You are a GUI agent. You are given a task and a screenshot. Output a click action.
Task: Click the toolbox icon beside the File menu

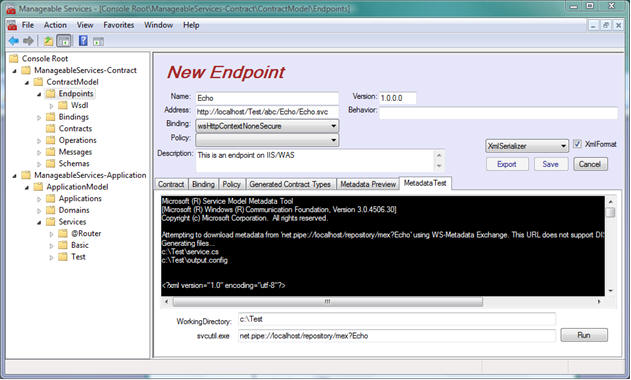[12, 25]
